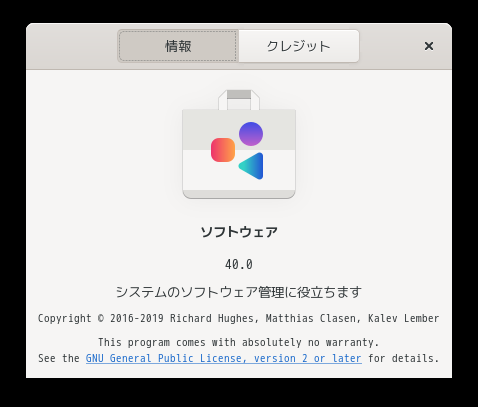Open the GNU General Public License link
The image size is (478, 407).
[x=224, y=358]
